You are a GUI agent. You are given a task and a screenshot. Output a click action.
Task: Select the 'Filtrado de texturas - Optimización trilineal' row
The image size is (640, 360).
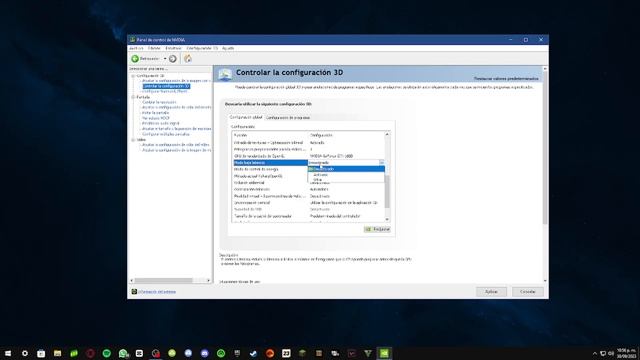(x=309, y=142)
